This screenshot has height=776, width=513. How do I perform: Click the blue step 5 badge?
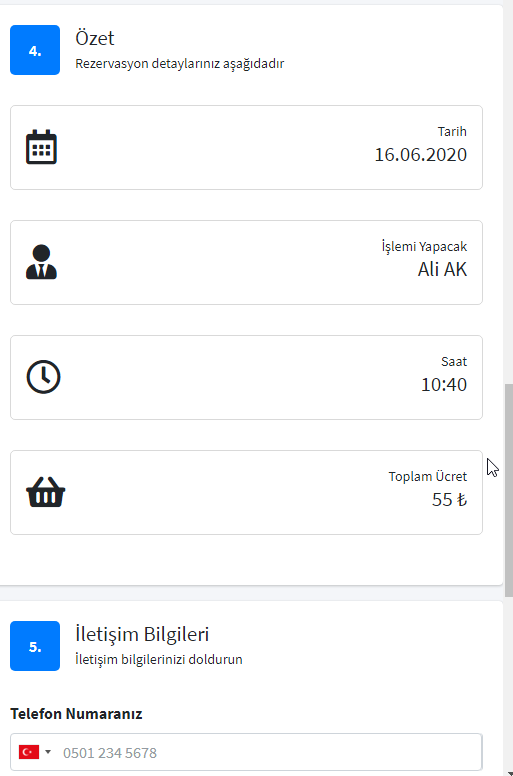[x=35, y=646]
